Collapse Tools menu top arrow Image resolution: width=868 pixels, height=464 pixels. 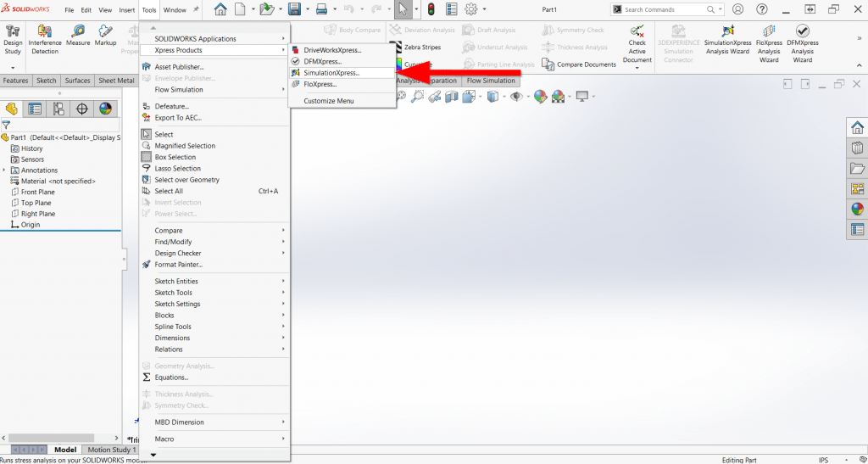tap(153, 28)
